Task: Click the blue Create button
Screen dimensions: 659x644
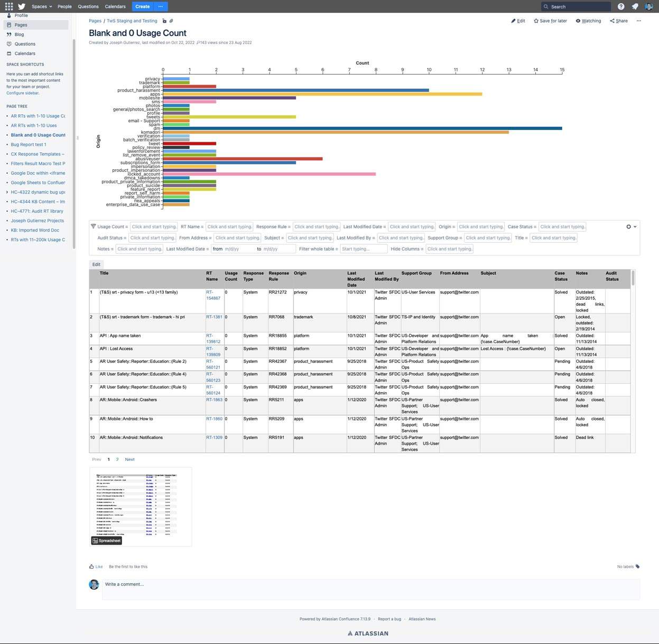Action: coord(143,6)
